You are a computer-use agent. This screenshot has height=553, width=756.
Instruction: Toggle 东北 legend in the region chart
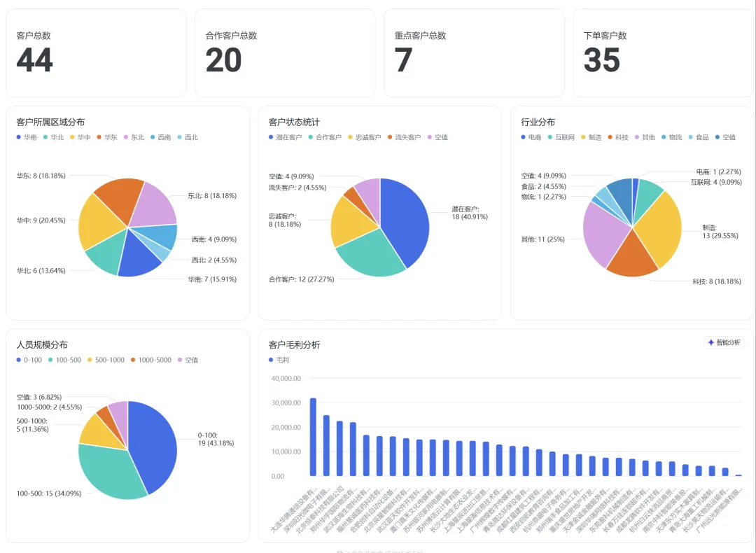click(x=134, y=137)
